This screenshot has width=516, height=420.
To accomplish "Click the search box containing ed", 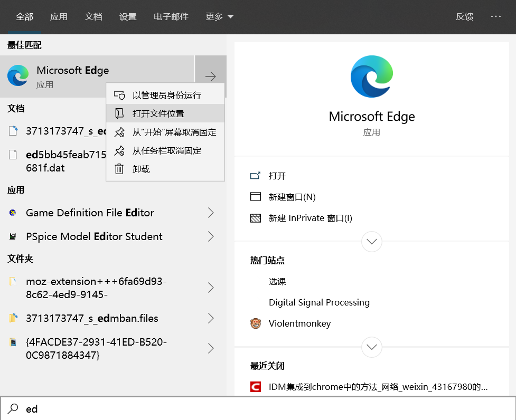I will click(258, 408).
